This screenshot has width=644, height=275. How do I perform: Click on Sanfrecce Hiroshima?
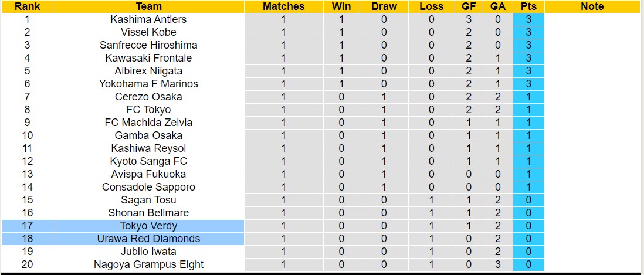[148, 45]
